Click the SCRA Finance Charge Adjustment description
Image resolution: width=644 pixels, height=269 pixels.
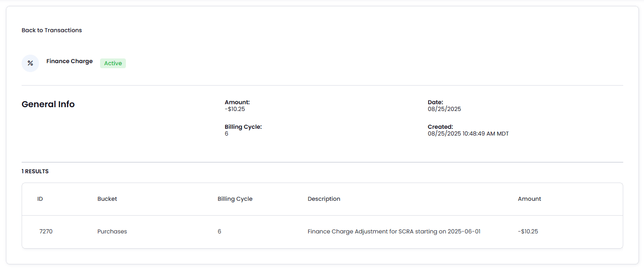(x=394, y=232)
